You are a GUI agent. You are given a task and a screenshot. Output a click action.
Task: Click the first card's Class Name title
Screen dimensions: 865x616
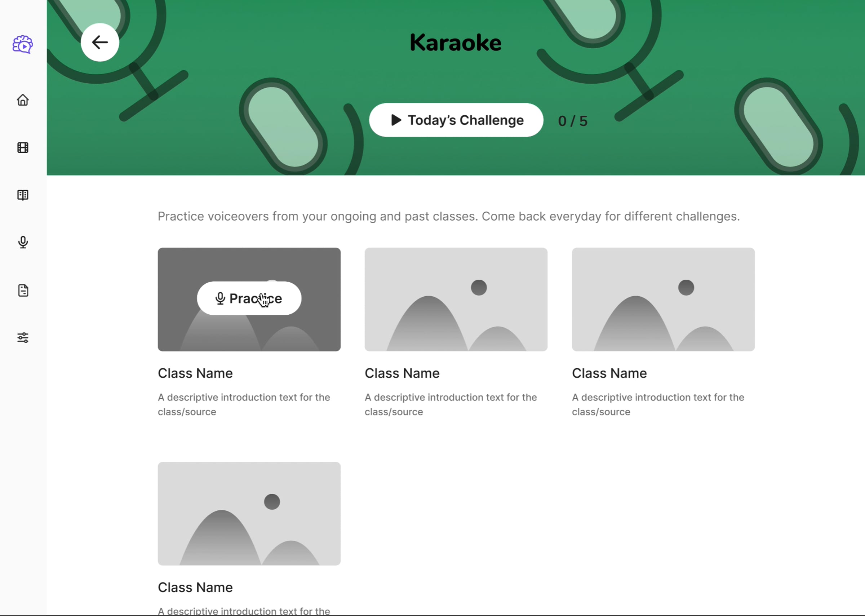coord(195,373)
